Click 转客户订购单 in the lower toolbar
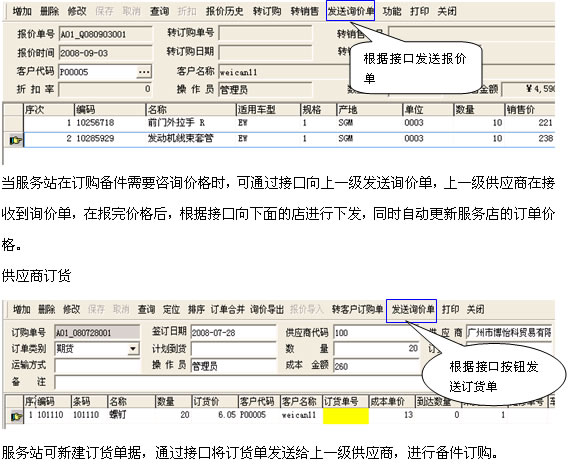 tap(357, 310)
